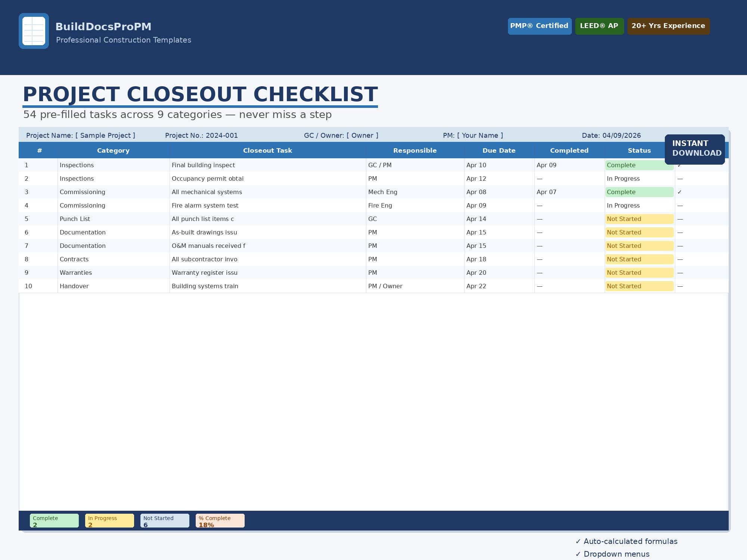Toggle dash mark in O&M manuals row
This screenshot has width=747, height=560.
680,246
